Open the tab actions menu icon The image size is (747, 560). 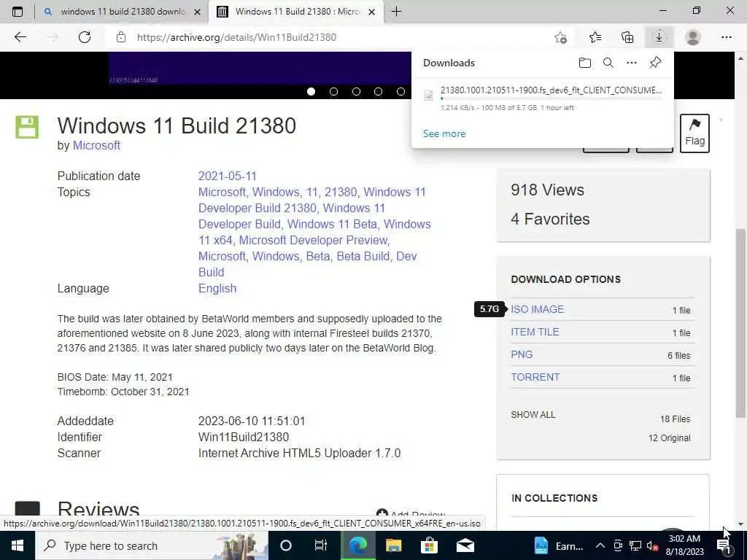(x=18, y=12)
